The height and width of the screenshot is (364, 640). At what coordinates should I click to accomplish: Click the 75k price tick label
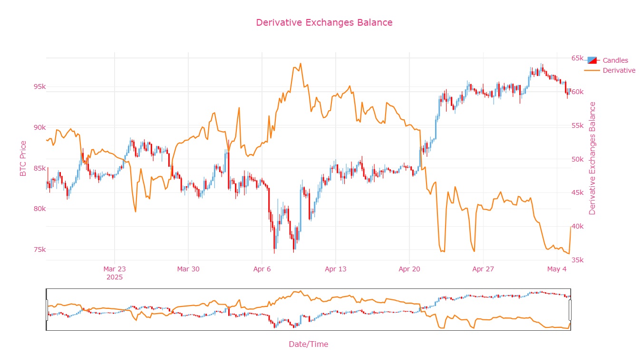coord(39,249)
